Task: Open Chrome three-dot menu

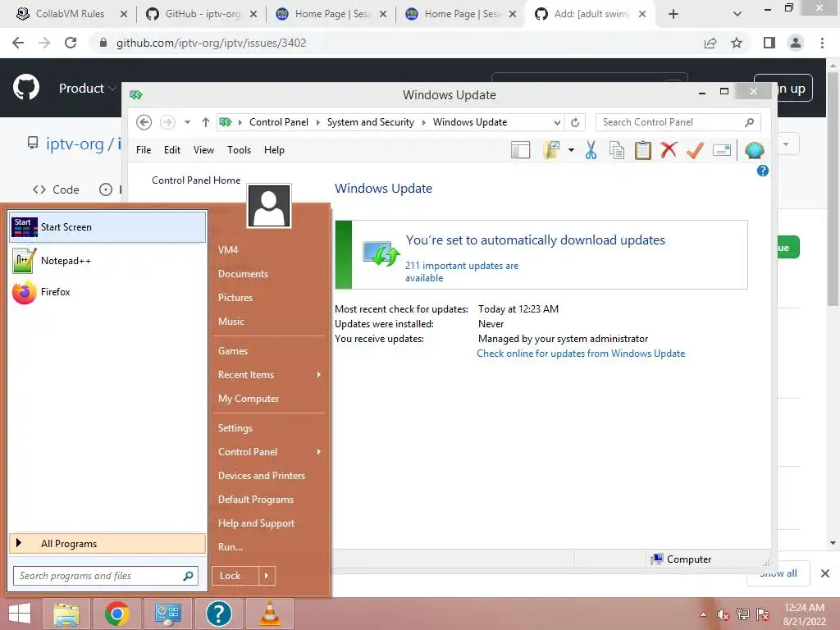Action: point(822,43)
